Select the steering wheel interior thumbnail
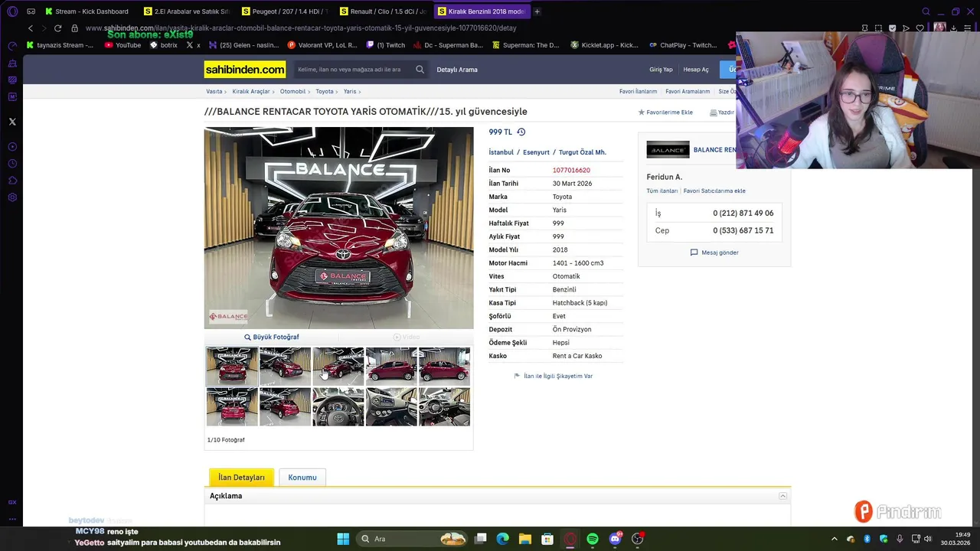980x551 pixels. tap(338, 406)
